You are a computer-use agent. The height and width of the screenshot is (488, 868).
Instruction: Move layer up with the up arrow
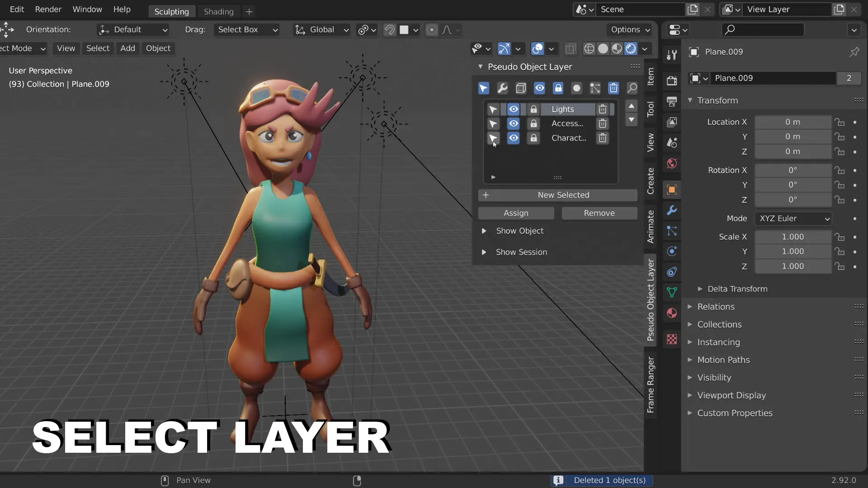pos(632,106)
